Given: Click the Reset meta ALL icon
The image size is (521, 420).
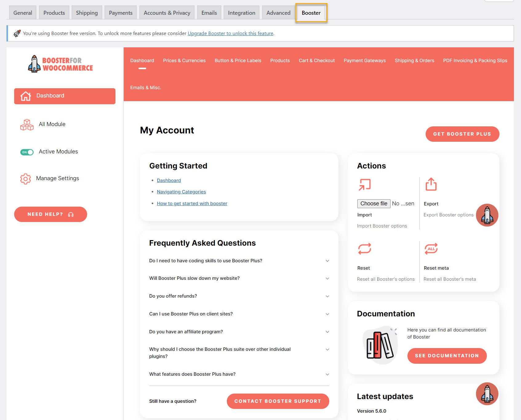Looking at the screenshot, I should pos(431,249).
